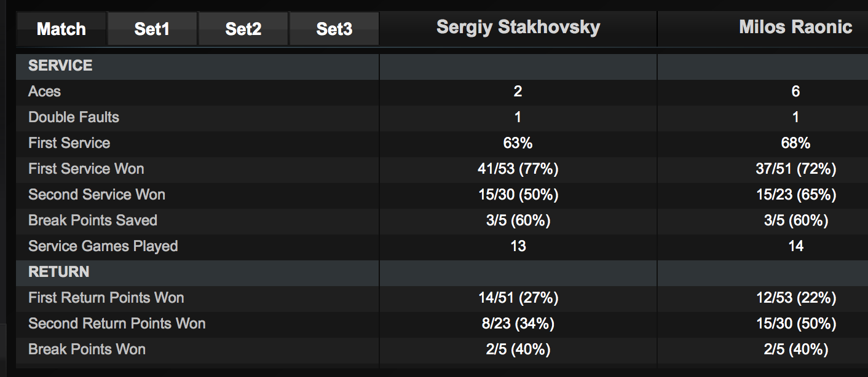Click the SERVICE section header
Screen dimensions: 868x377
(x=60, y=66)
